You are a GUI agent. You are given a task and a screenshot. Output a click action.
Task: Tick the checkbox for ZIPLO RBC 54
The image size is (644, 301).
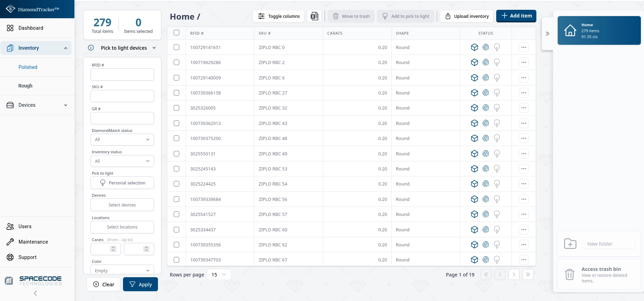tap(176, 184)
